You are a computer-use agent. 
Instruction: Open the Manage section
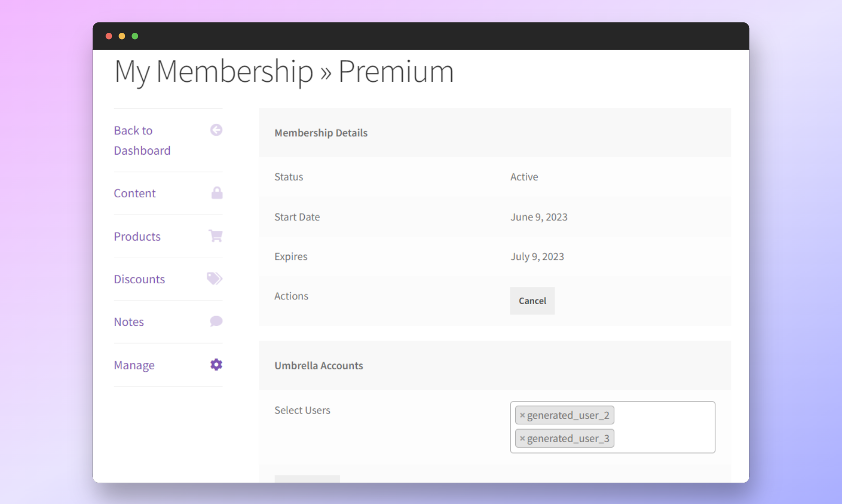pyautogui.click(x=134, y=365)
